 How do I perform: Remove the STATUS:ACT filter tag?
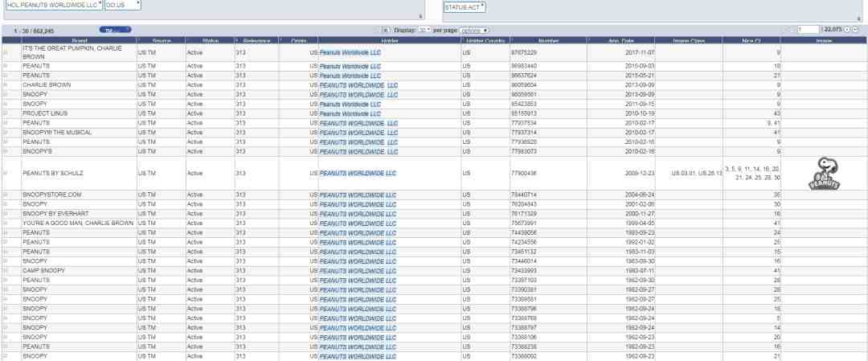click(x=482, y=5)
